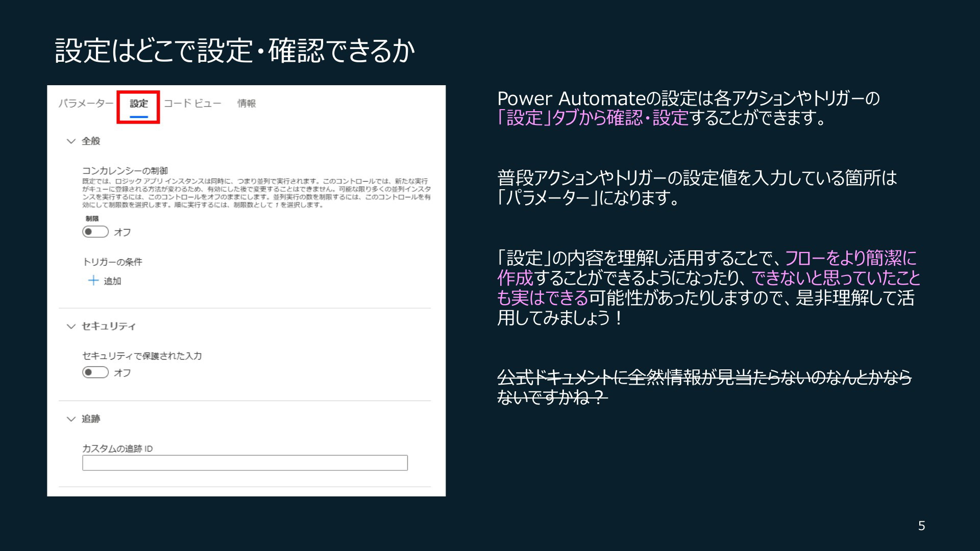Click the slide page number 5
The image size is (980, 551).
tap(921, 526)
